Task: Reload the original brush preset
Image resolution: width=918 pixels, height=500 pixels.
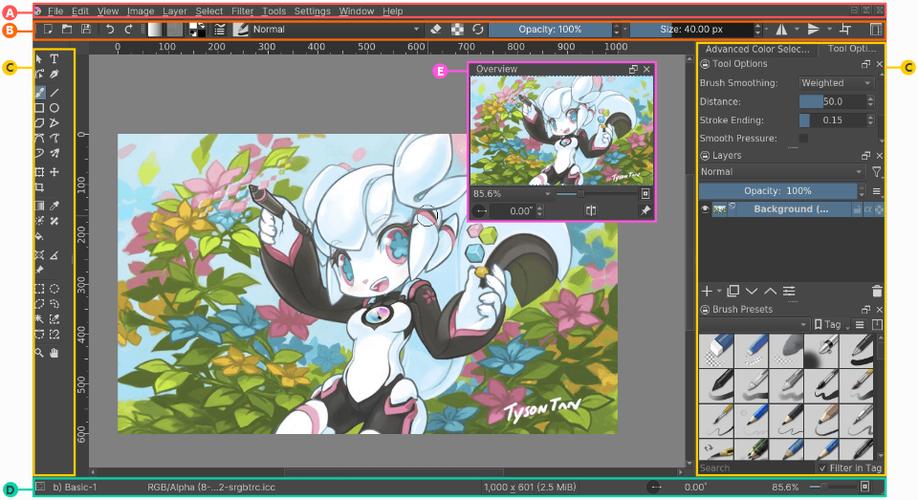Action: (478, 29)
